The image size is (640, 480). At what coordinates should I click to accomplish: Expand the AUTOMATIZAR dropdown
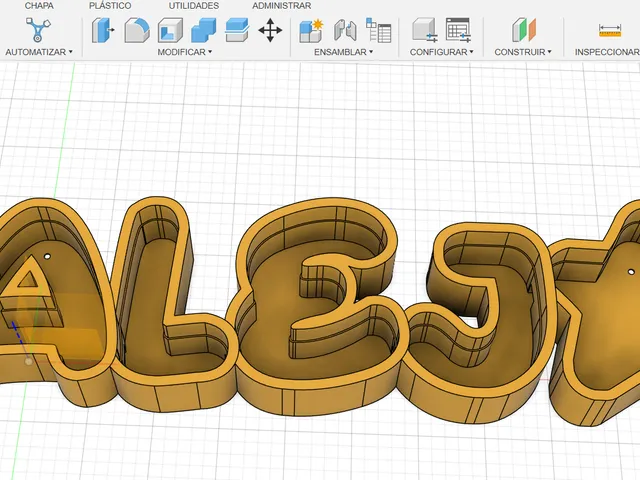pos(39,52)
